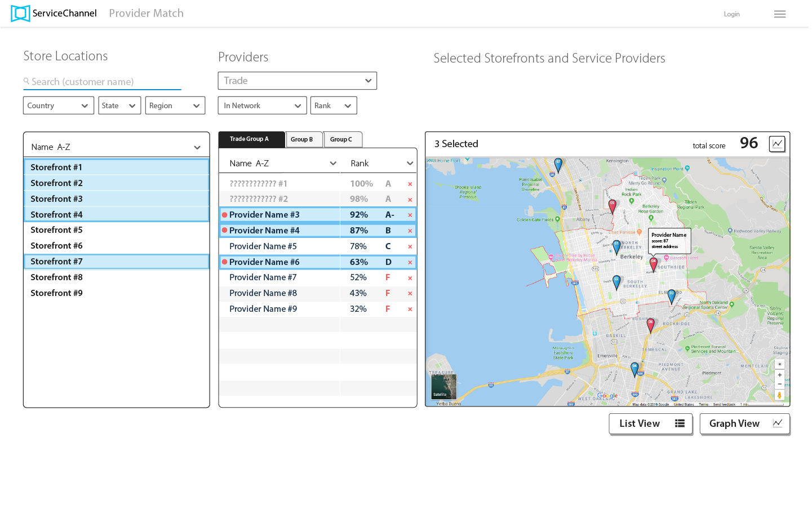Remove Provider Name #4 with its red x
This screenshot has width=812, height=508.
pos(410,231)
